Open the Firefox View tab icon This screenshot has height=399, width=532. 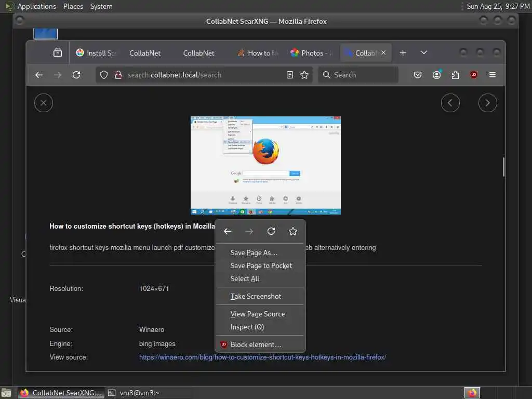[x=58, y=52]
